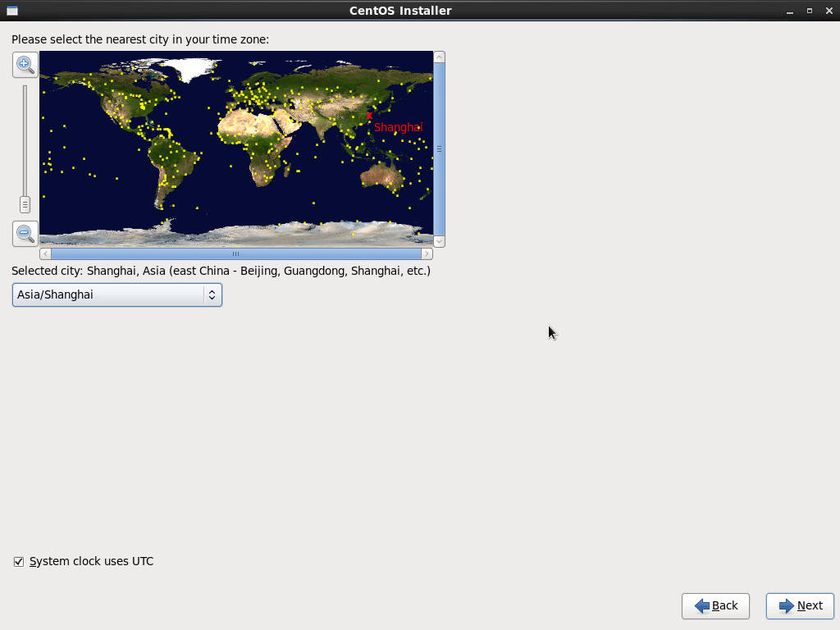Image resolution: width=840 pixels, height=630 pixels.
Task: Open the window menu icon in title bar
Action: pos(12,11)
